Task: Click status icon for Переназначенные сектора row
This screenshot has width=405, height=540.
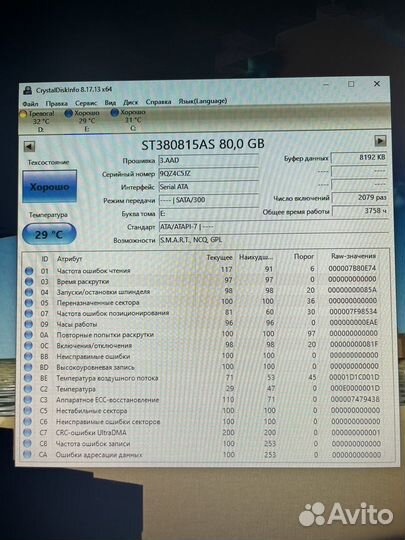Action: 29,303
